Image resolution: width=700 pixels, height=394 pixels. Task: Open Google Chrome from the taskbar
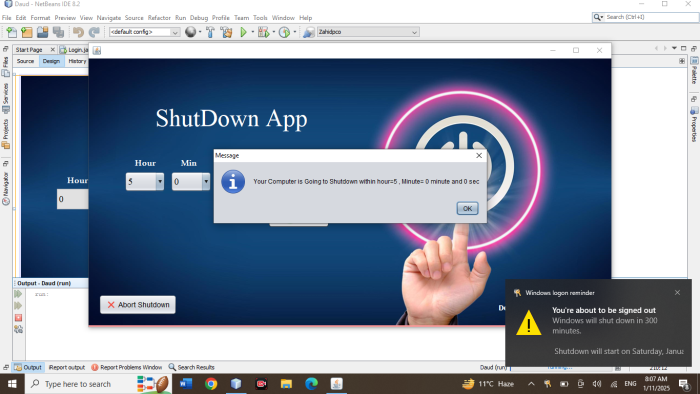coord(211,384)
